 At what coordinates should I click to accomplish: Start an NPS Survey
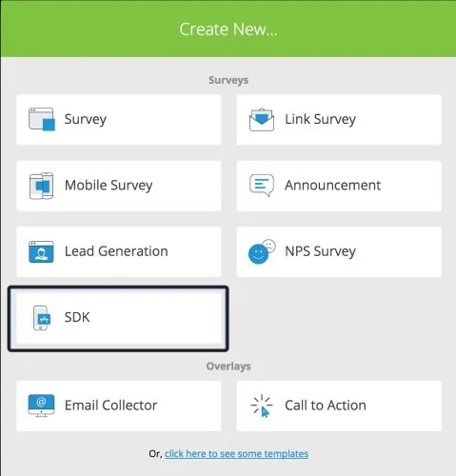point(339,251)
